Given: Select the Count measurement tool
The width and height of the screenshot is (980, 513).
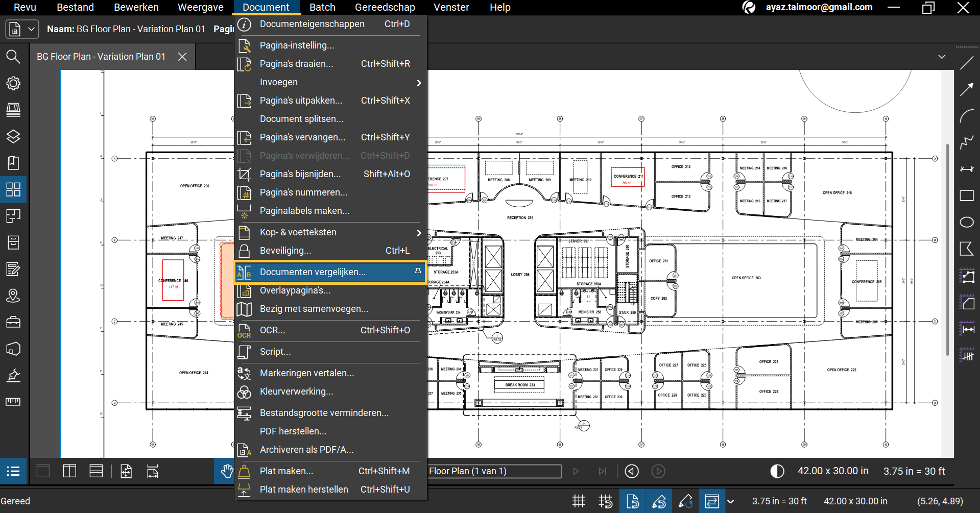Looking at the screenshot, I should click(967, 355).
